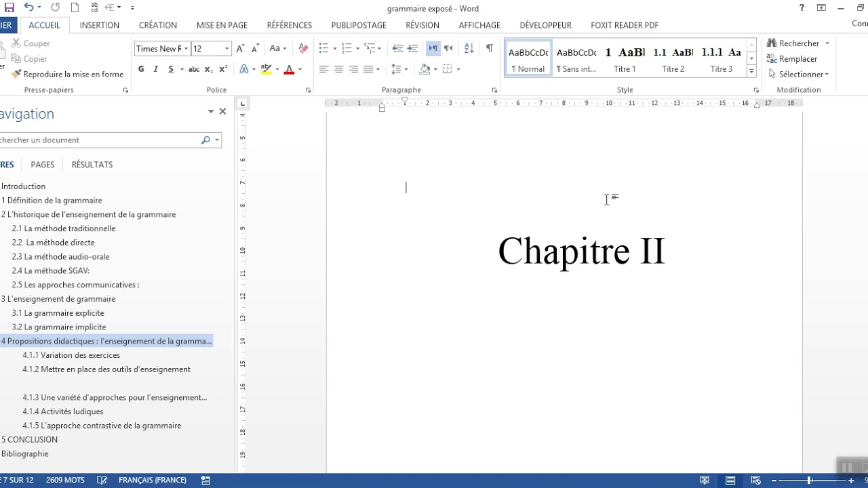The height and width of the screenshot is (488, 868).
Task: Apply red font color
Action: point(289,69)
